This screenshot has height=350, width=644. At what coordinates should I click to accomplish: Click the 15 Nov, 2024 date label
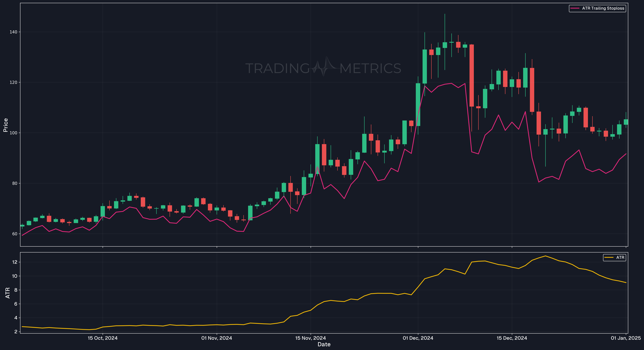click(x=311, y=338)
